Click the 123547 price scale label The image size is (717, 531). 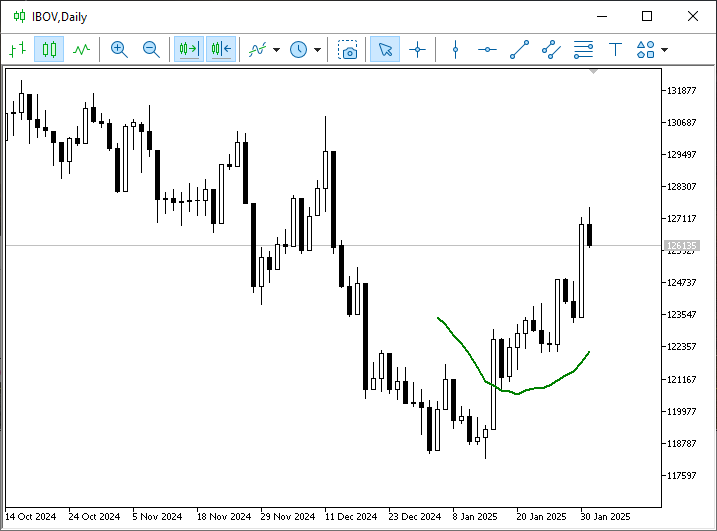point(681,315)
